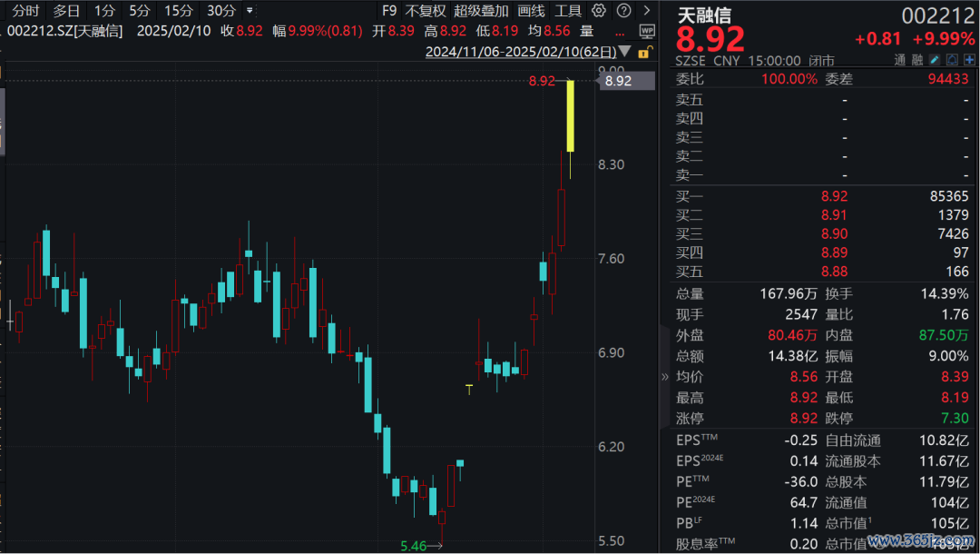Open the 不复权 adjustment option
The height and width of the screenshot is (554, 980).
pos(426,11)
